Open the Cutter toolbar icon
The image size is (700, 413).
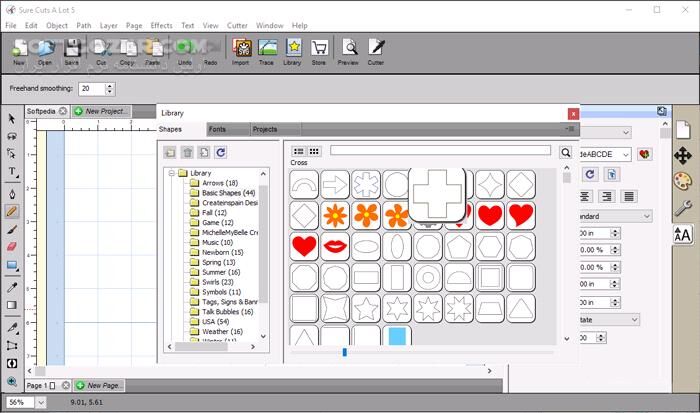click(376, 52)
